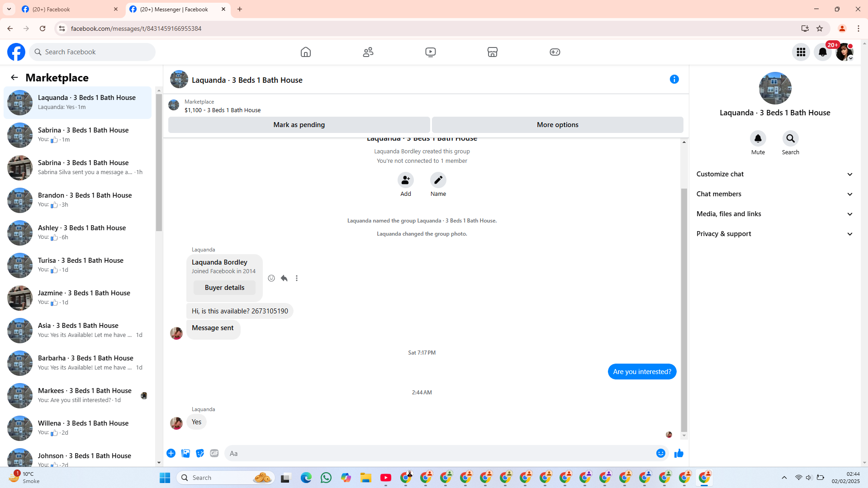Viewport: 868px width, 488px height.
Task: Choose a sticker in the composer
Action: [x=200, y=453]
